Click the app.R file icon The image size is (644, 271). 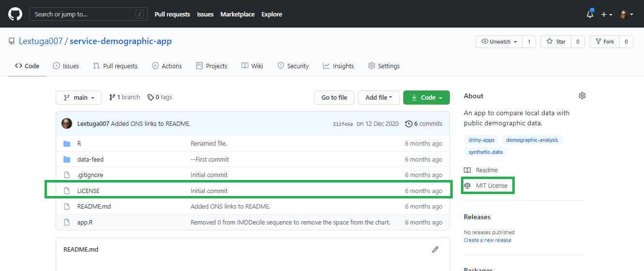67,222
